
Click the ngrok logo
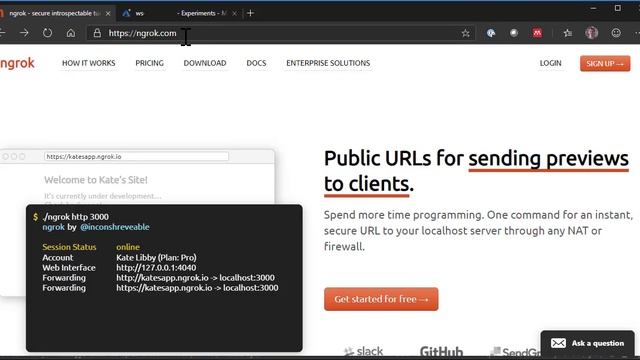tap(17, 63)
